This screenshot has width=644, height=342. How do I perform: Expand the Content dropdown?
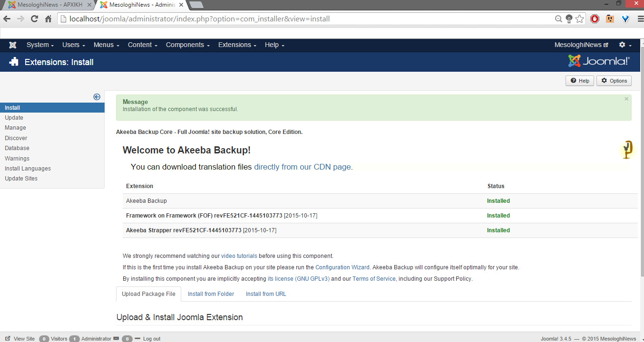click(x=143, y=45)
